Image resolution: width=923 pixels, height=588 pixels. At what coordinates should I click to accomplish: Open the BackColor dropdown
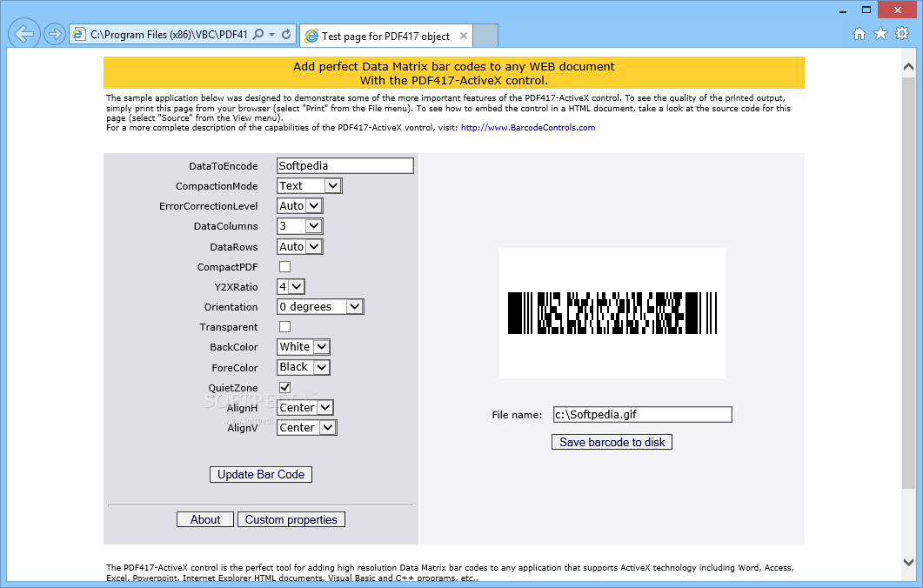pos(303,347)
